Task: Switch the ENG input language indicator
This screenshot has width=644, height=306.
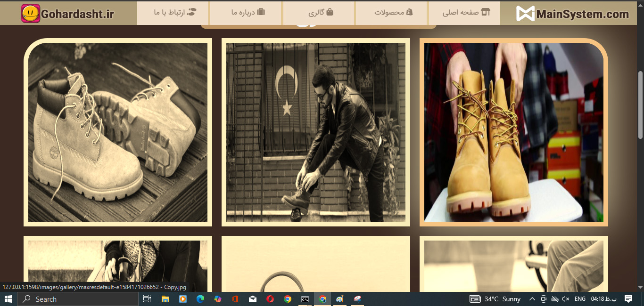Action: [580, 299]
